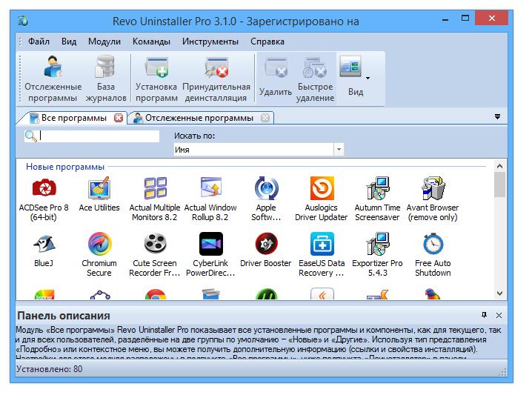This screenshot has height=398, width=532.
Task: Select CyberLink PowerDirector entry
Action: (x=210, y=254)
